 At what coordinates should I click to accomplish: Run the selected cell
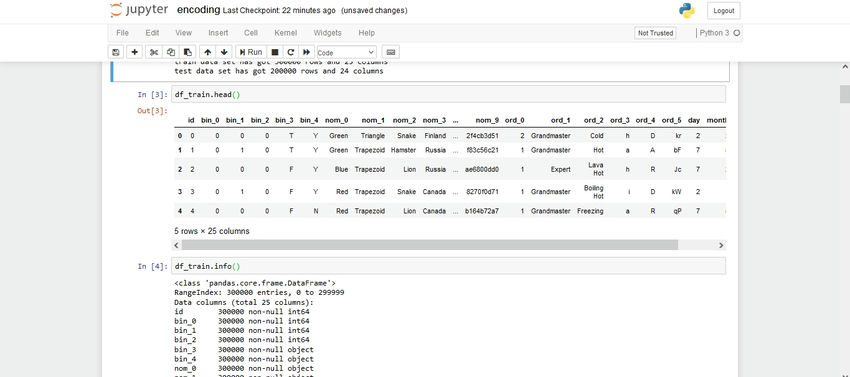click(x=251, y=52)
